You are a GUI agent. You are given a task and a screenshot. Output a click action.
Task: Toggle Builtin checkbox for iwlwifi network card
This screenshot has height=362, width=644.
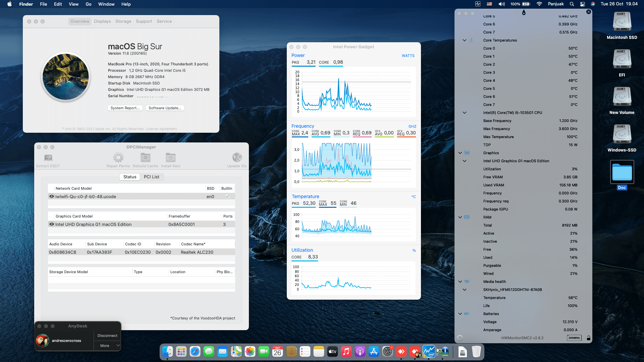(x=227, y=196)
